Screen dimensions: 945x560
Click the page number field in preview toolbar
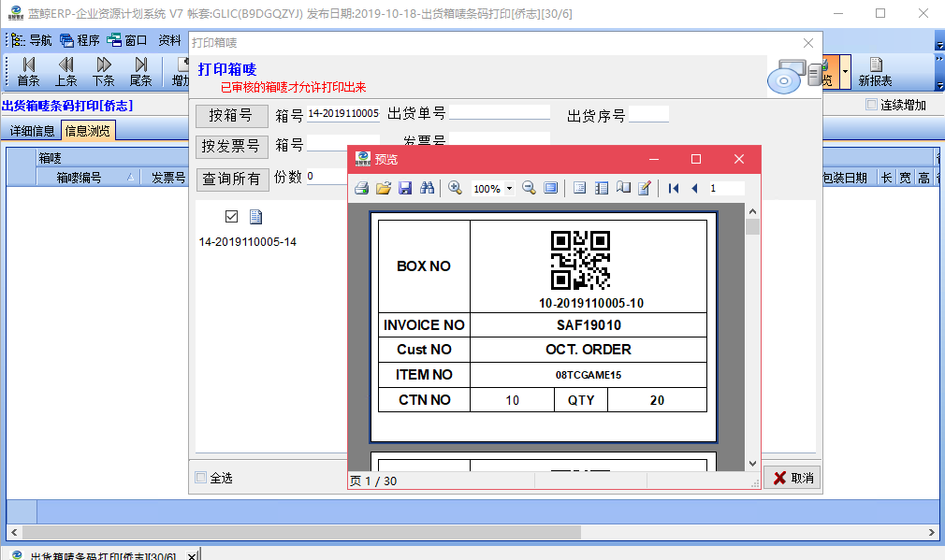(726, 189)
